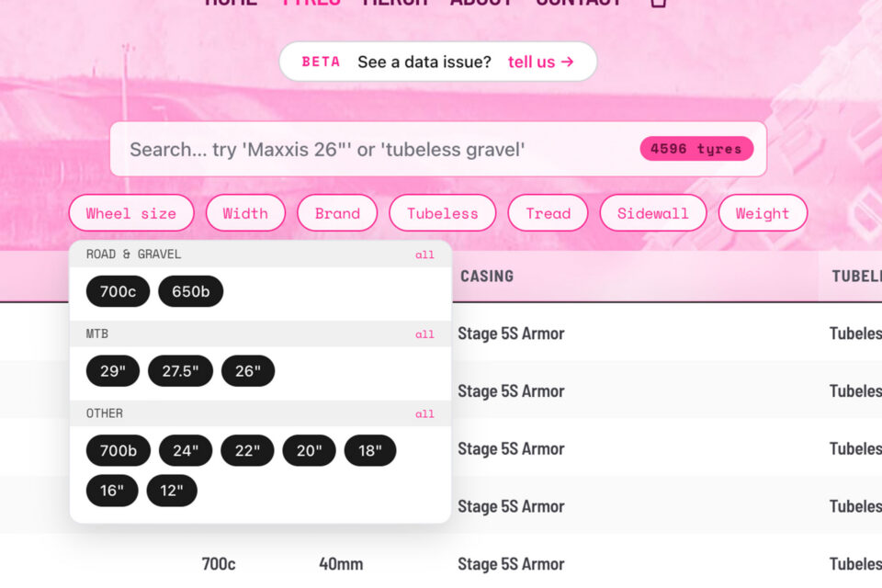Open the Wheel size filter
This screenshot has width=882, height=588.
[131, 213]
